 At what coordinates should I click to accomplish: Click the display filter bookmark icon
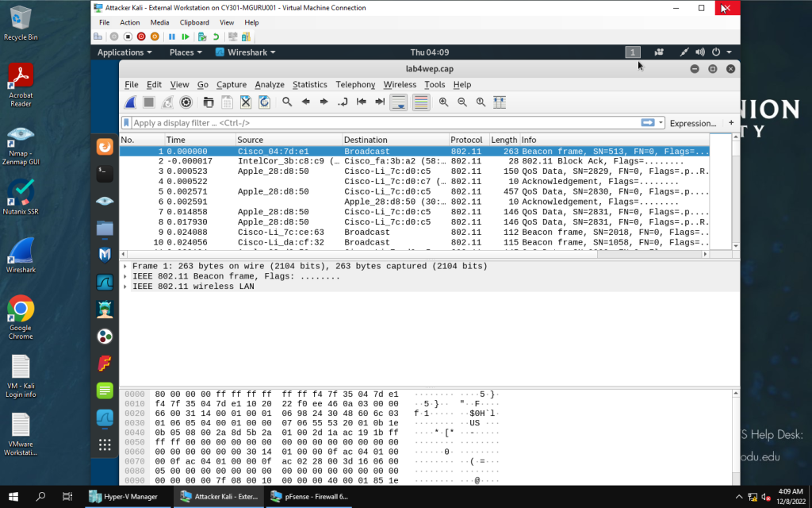tap(126, 123)
